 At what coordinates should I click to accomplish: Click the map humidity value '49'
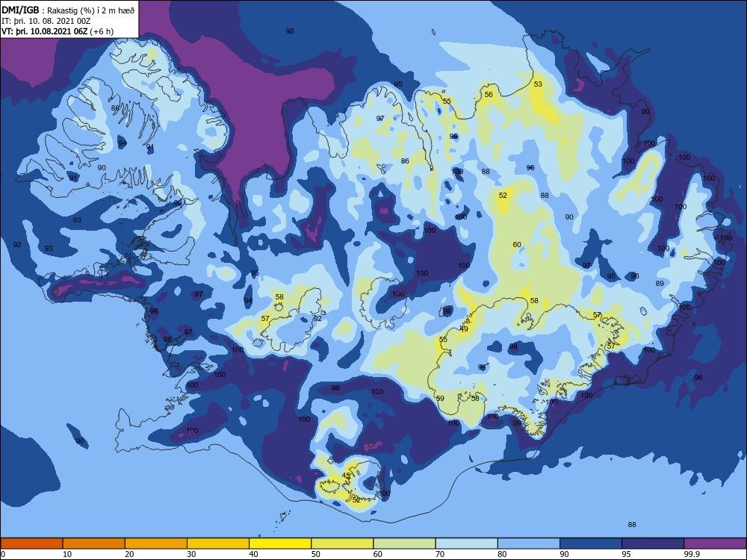464,329
